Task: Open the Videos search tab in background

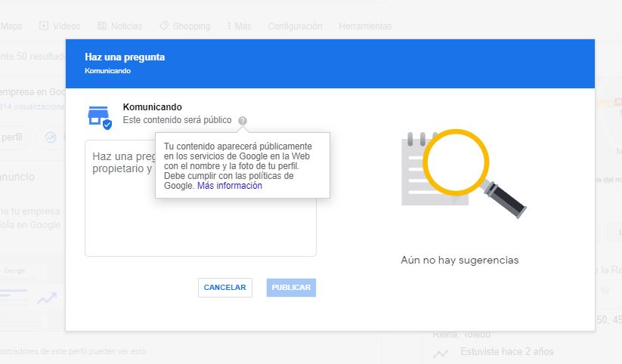Action: 60,26
